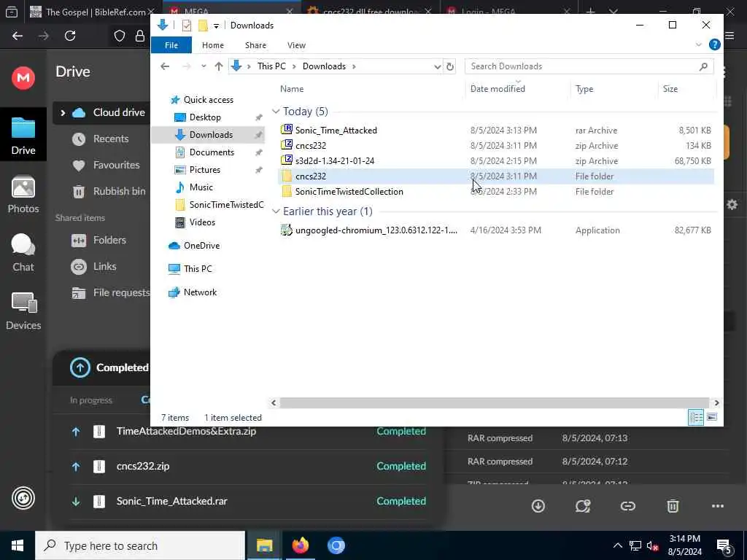Open address bar history dropdown
Viewport: 747px width, 560px height.
438,66
